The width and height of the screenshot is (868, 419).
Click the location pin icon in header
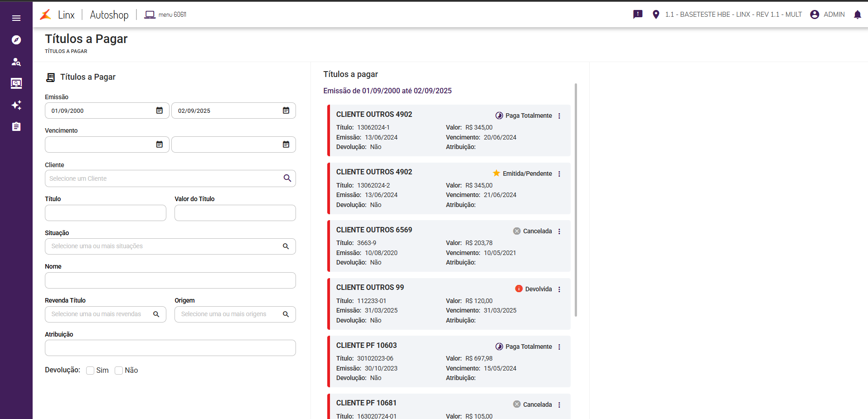click(x=656, y=14)
